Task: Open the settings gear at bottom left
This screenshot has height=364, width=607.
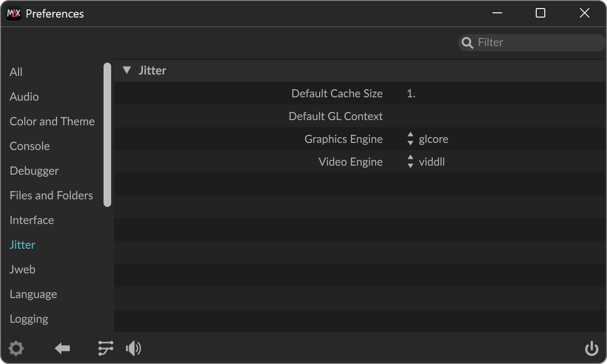Action: [x=16, y=348]
